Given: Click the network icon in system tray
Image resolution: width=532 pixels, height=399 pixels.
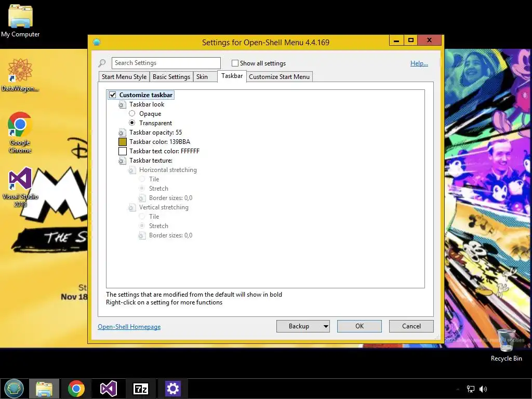Looking at the screenshot, I should (471, 389).
